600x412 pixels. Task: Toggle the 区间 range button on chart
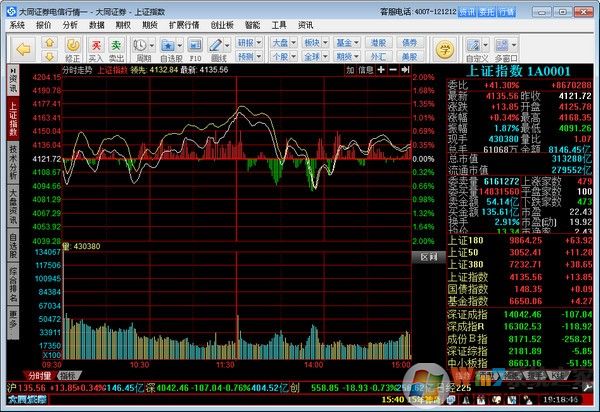tap(427, 256)
